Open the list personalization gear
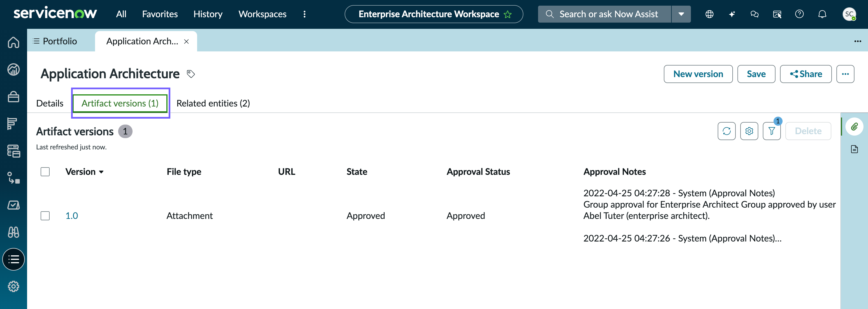The image size is (868, 309). [749, 131]
